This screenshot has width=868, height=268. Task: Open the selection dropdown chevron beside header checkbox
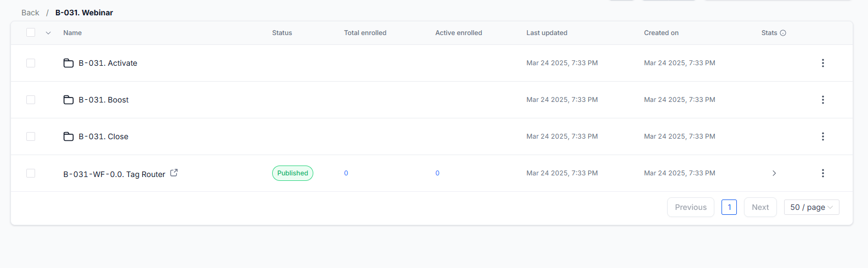(x=48, y=33)
